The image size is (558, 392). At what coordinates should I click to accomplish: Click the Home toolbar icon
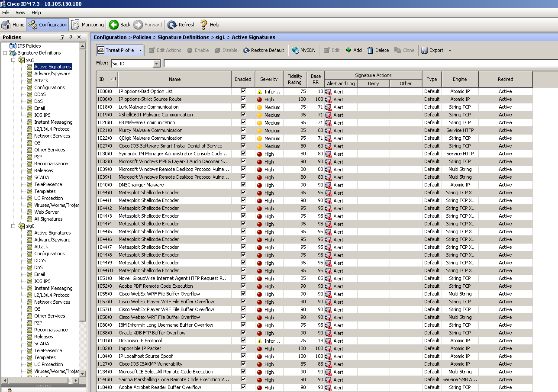[6, 25]
